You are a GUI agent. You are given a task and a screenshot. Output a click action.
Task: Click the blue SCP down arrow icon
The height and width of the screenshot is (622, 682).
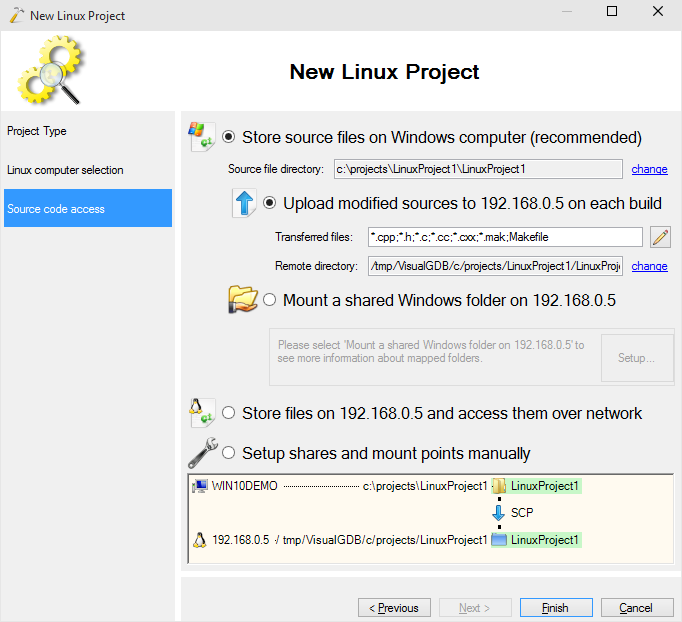(x=498, y=513)
